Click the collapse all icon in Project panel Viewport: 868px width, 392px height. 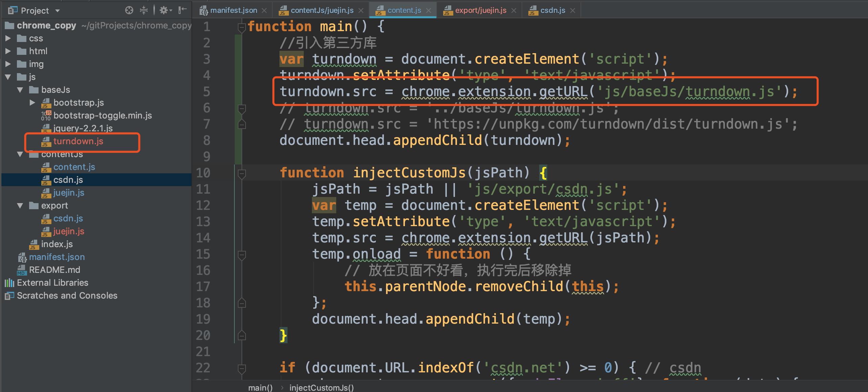[x=144, y=10]
